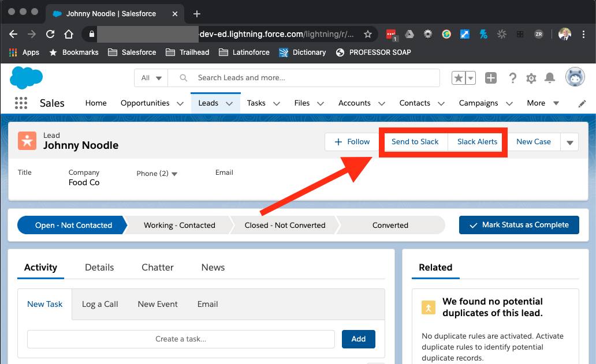Select the Converted stage
Image resolution: width=596 pixels, height=364 pixels.
tap(390, 225)
